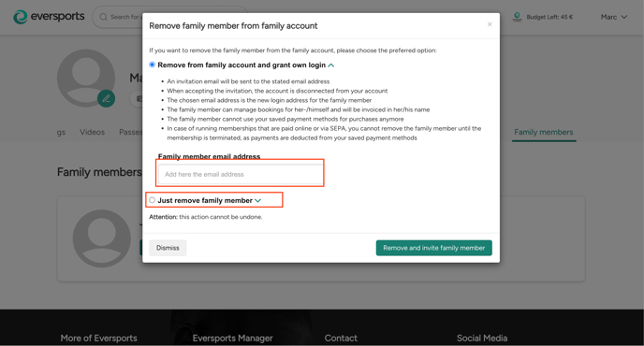Image resolution: width=644 pixels, height=346 pixels.
Task: Open the Marc user menu dropdown
Action: tap(614, 17)
